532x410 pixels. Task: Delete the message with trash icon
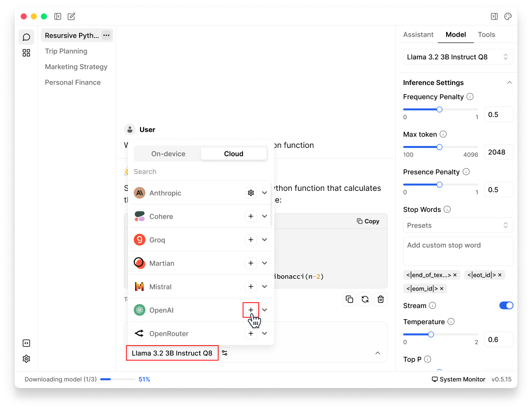[x=381, y=299]
